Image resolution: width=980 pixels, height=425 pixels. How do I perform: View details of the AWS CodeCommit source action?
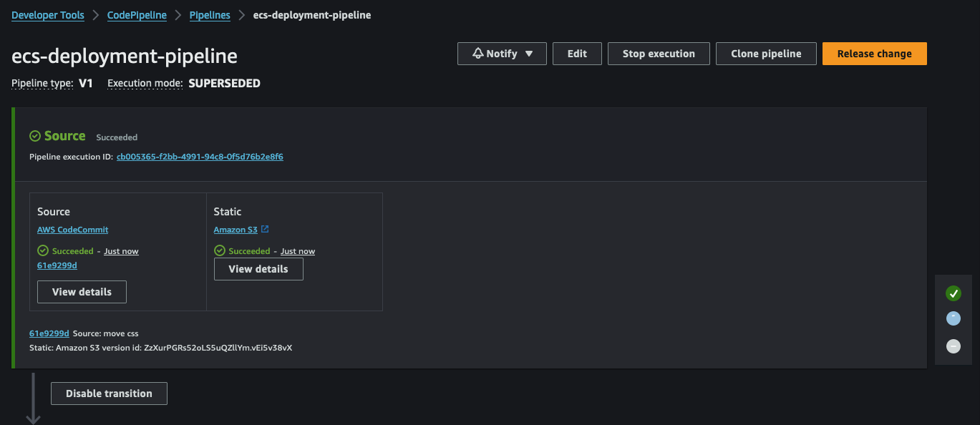pyautogui.click(x=81, y=291)
